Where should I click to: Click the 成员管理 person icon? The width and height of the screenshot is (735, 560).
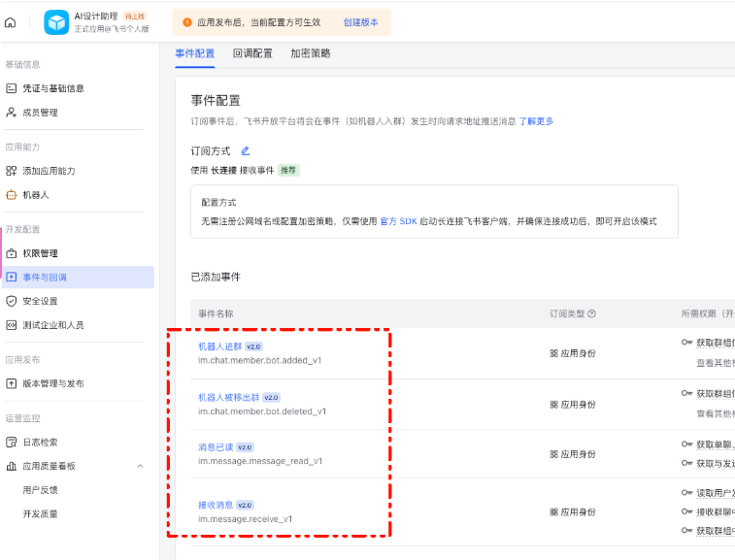[x=12, y=113]
